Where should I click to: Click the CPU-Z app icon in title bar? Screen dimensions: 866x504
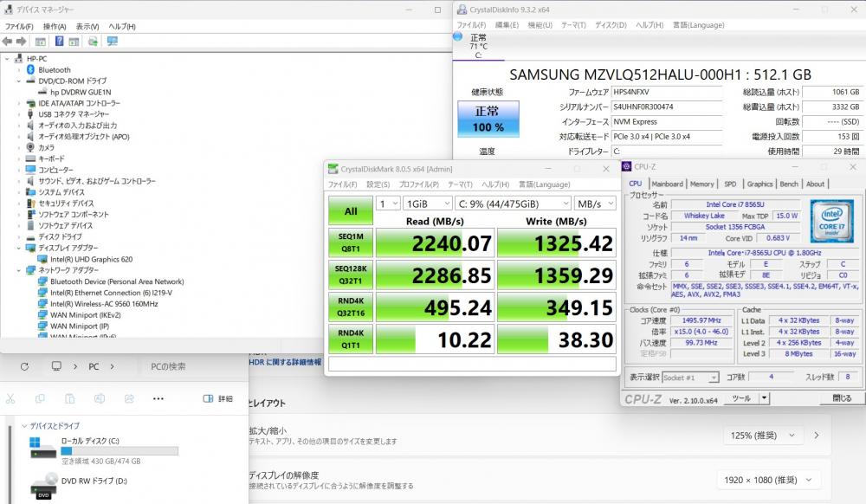click(627, 167)
